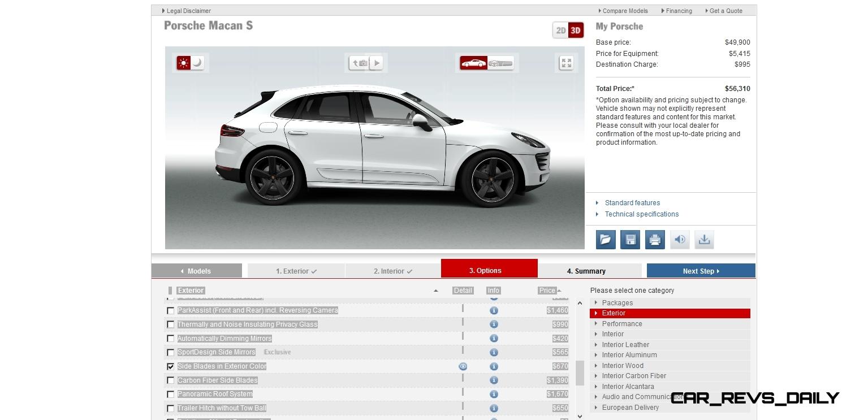Switch to 3D view
The image size is (868, 420).
pyautogui.click(x=576, y=31)
